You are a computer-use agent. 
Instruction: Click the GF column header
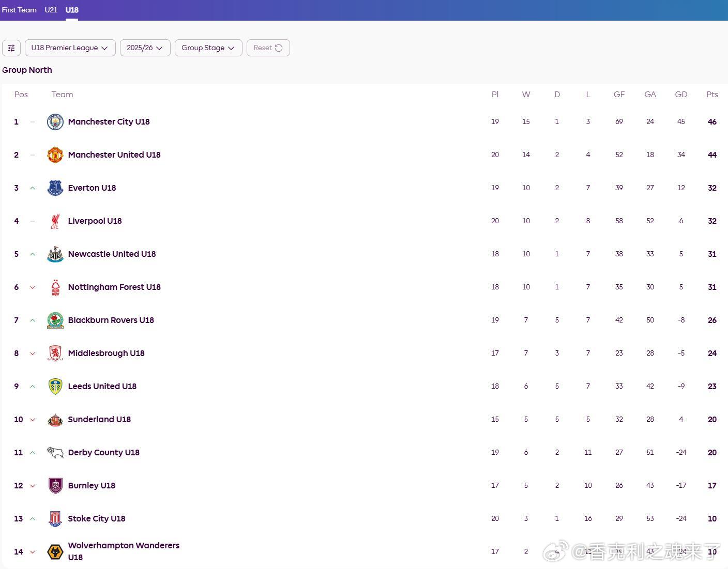pos(619,95)
